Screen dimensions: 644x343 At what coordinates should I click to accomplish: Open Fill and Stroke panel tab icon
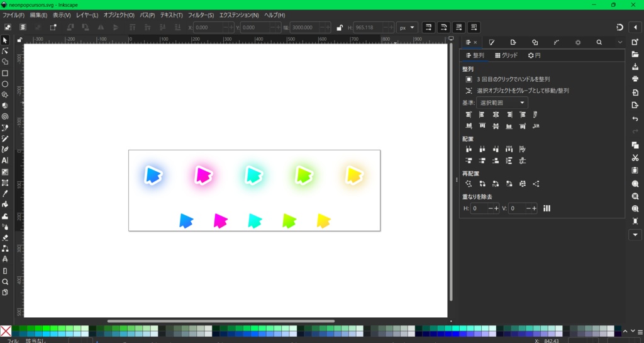(x=492, y=42)
